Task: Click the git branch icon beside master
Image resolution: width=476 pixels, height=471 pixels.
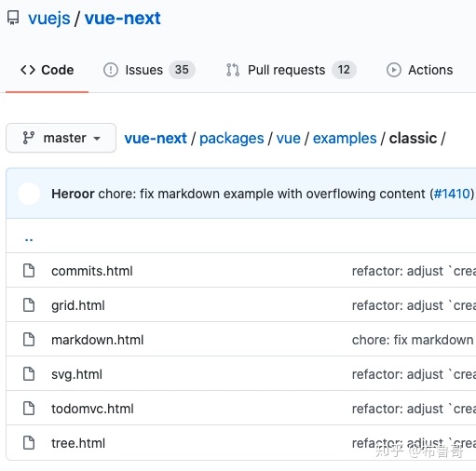Action: pos(29,138)
